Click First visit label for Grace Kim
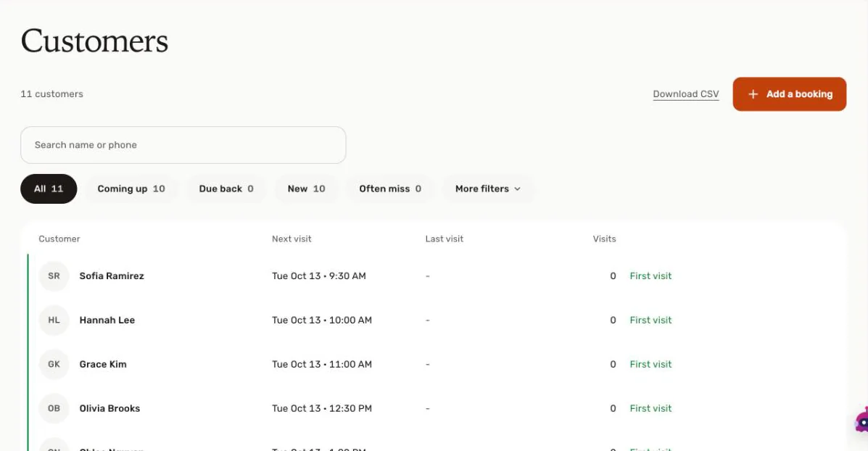Image resolution: width=868 pixels, height=451 pixels. 650,364
